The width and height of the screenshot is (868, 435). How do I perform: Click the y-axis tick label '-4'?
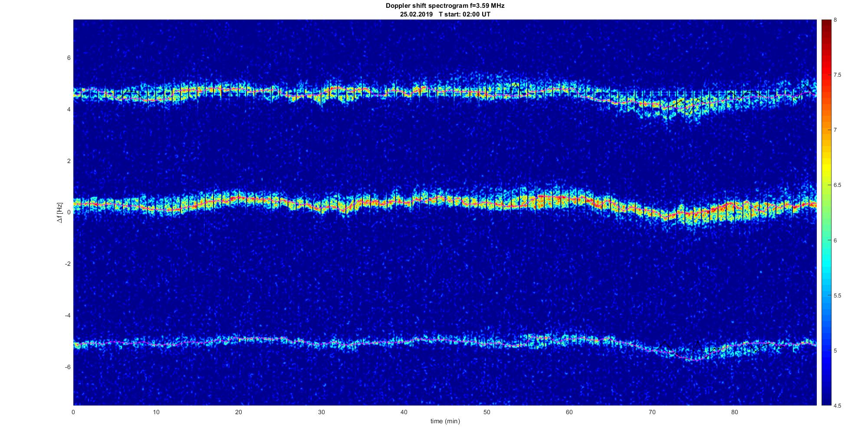coord(68,315)
